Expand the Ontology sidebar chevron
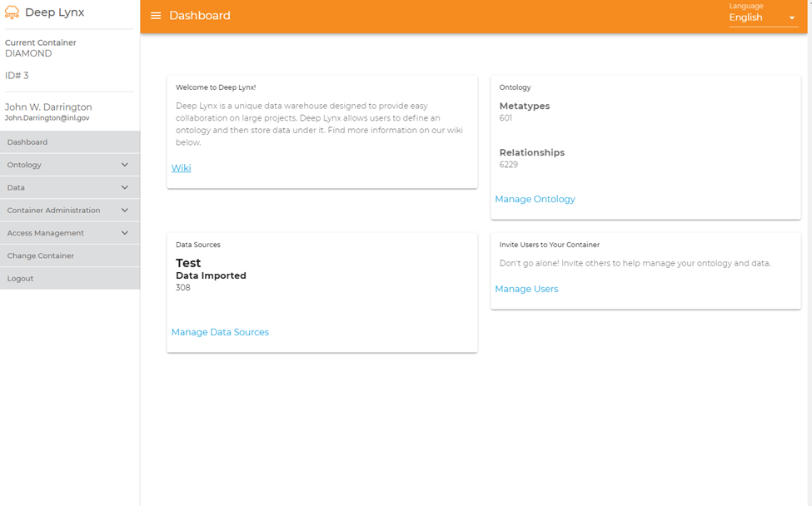Screen dimensions: 812x506 click(x=125, y=165)
